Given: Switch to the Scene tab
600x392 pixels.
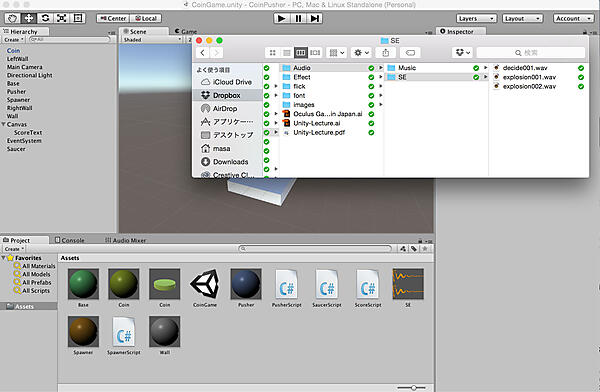Looking at the screenshot, I should (x=143, y=31).
